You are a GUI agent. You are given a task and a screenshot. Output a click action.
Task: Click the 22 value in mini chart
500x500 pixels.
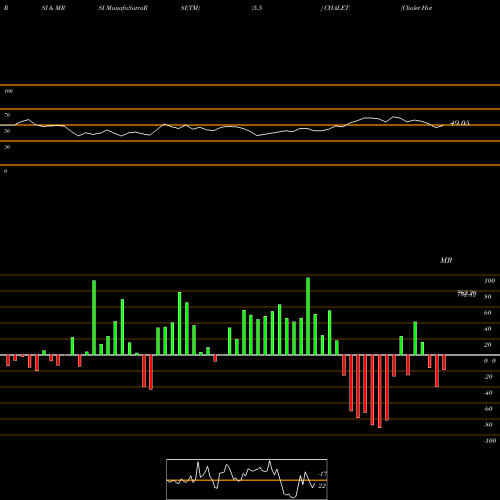click(322, 486)
